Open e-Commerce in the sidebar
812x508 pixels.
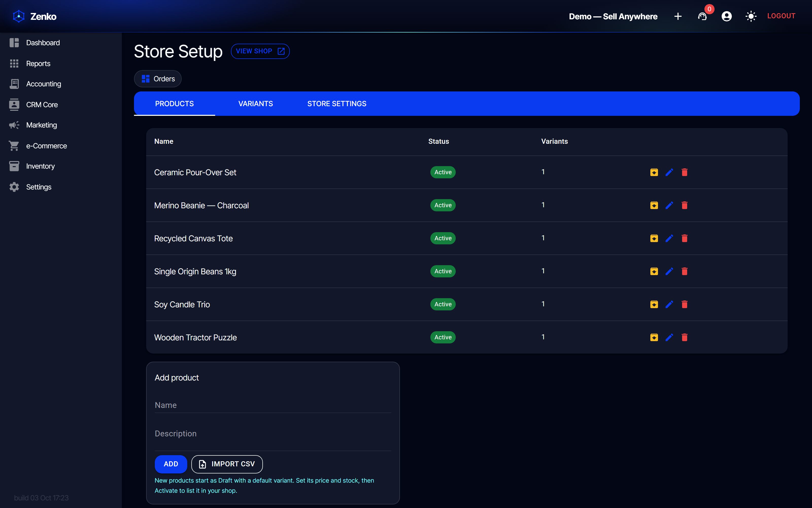[x=61, y=146]
